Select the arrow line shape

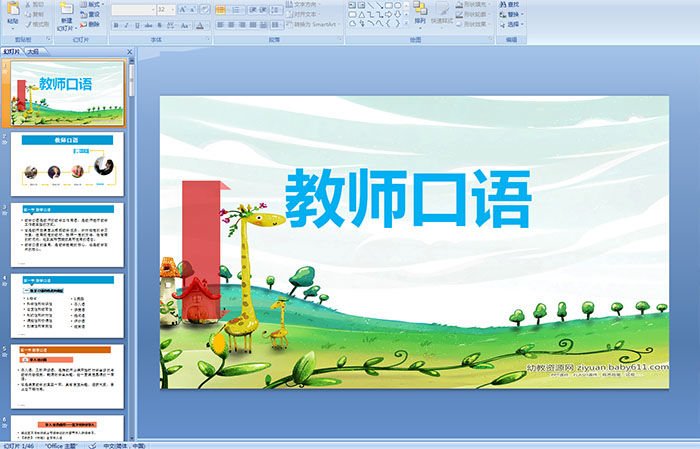point(380,5)
